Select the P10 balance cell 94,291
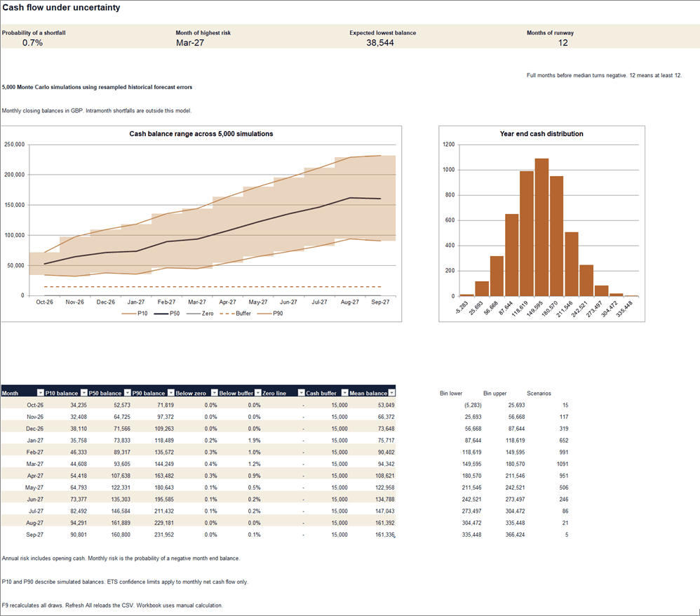The width and height of the screenshot is (700, 616). (x=79, y=523)
